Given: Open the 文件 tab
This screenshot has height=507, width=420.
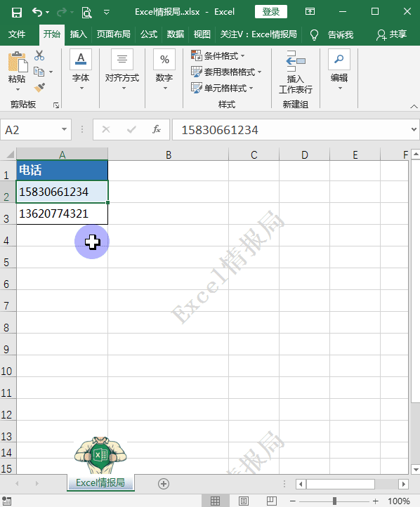Looking at the screenshot, I should [x=17, y=34].
